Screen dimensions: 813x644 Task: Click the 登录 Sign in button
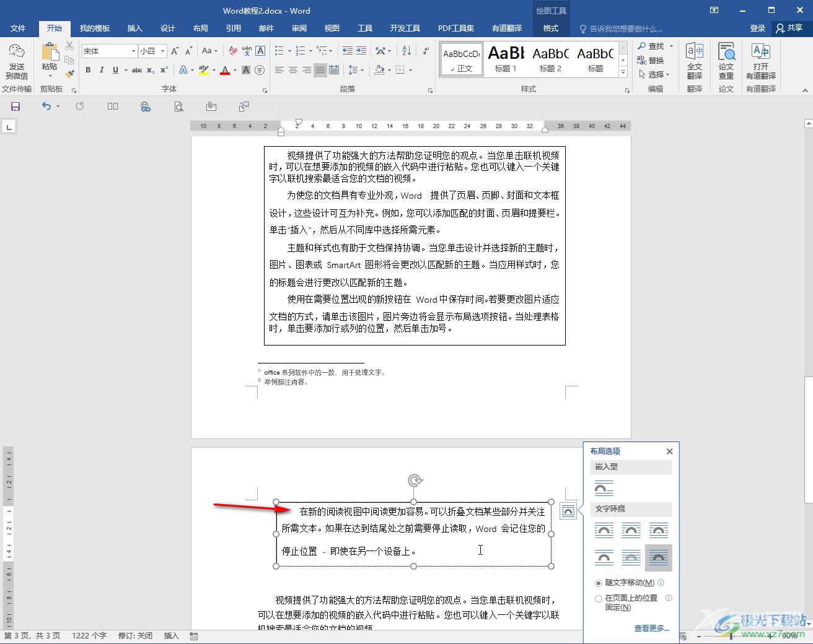(x=758, y=28)
